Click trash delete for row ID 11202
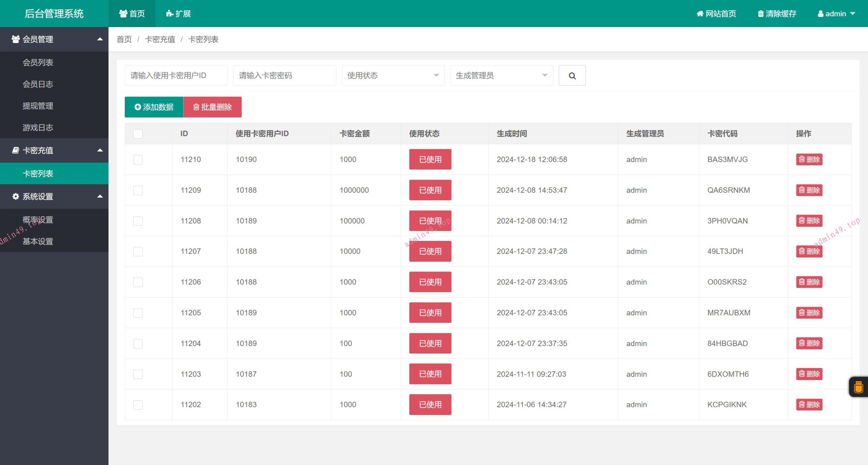 pyautogui.click(x=809, y=404)
